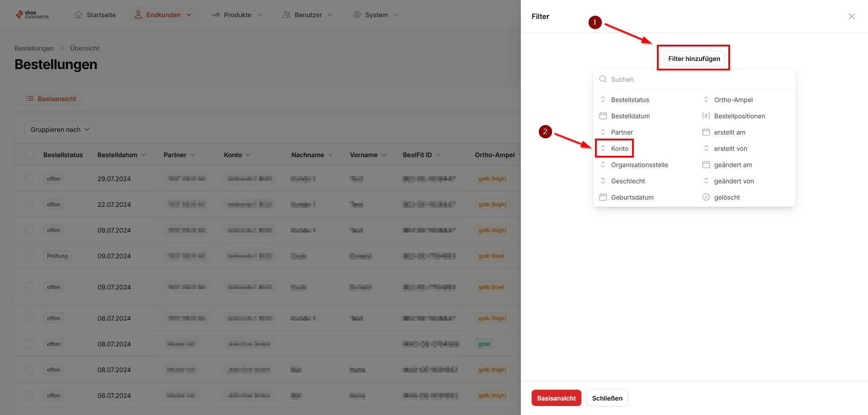Click the Filter hinzufügen button
The height and width of the screenshot is (415, 868).
[694, 58]
